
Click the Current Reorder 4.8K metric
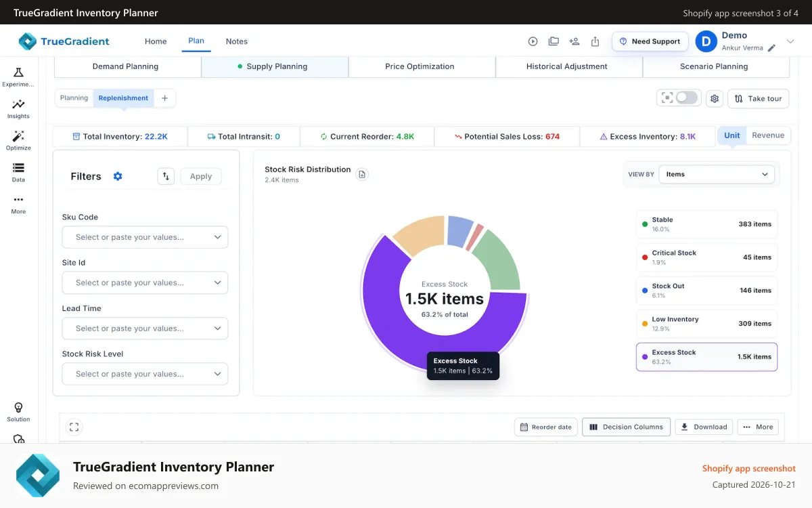click(367, 136)
